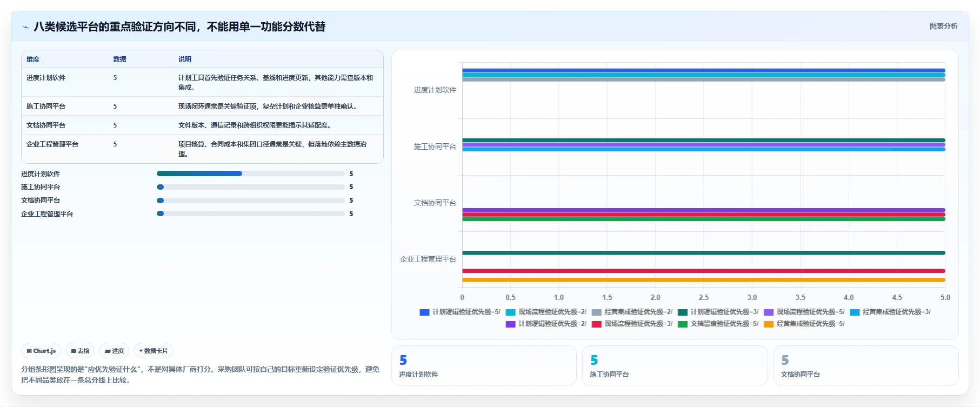This screenshot has width=980, height=407.
Task: Click the 文档协同平台 progress bar
Action: click(251, 201)
